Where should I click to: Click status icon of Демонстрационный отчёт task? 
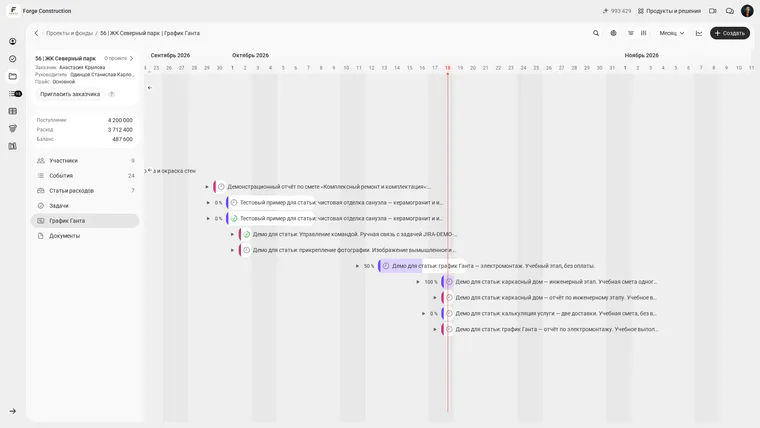coord(221,187)
